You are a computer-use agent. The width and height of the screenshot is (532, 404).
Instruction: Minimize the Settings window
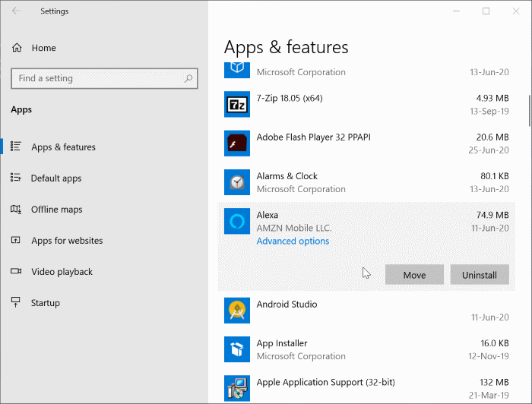[x=456, y=11]
